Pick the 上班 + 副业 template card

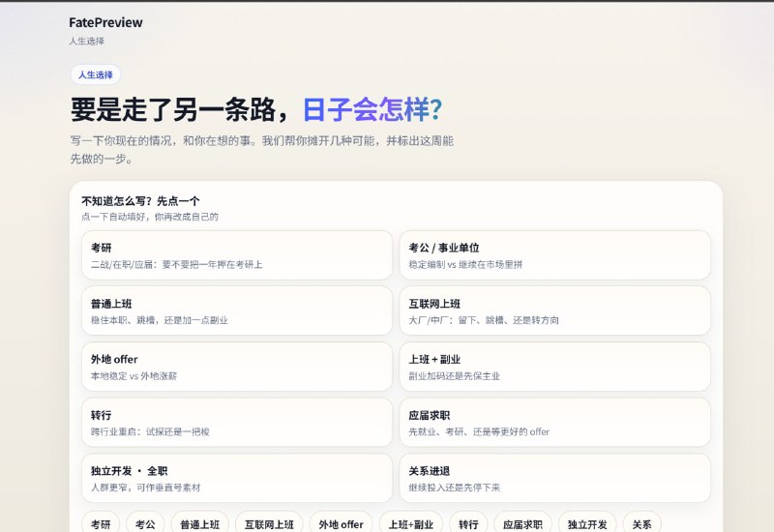[x=554, y=367]
